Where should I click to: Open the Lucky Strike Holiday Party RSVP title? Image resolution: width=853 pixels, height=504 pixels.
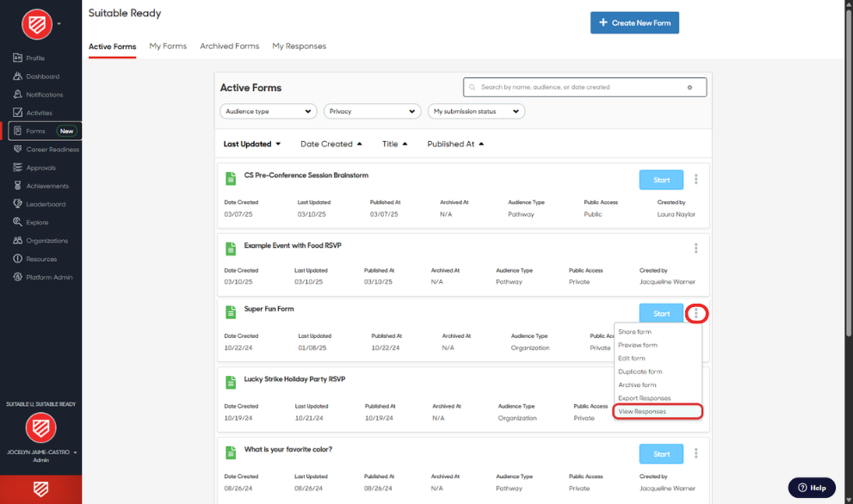[294, 379]
